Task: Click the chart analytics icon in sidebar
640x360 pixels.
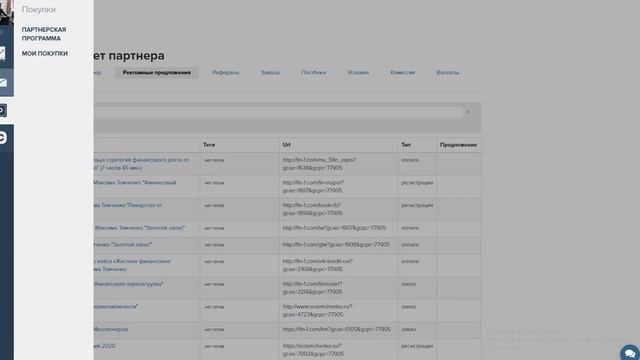Action: coord(3,53)
